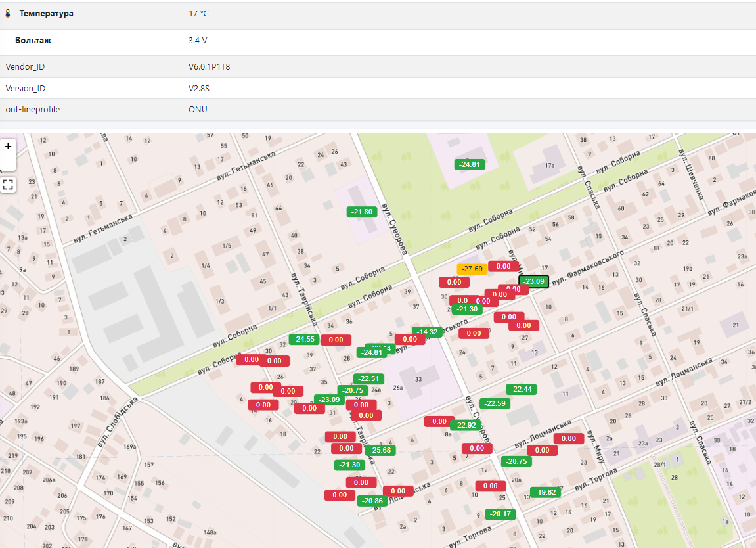Open the -22.92 marker on вул. Суворова

tap(466, 425)
